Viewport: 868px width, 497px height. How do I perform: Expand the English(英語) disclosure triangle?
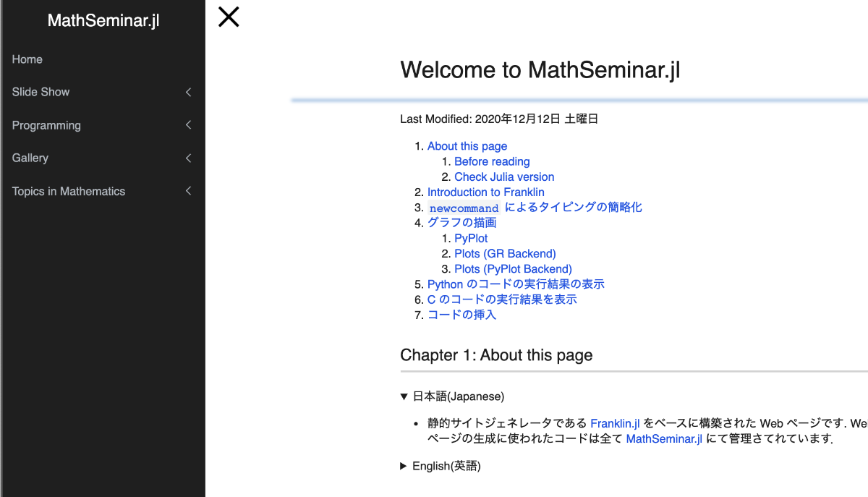404,466
